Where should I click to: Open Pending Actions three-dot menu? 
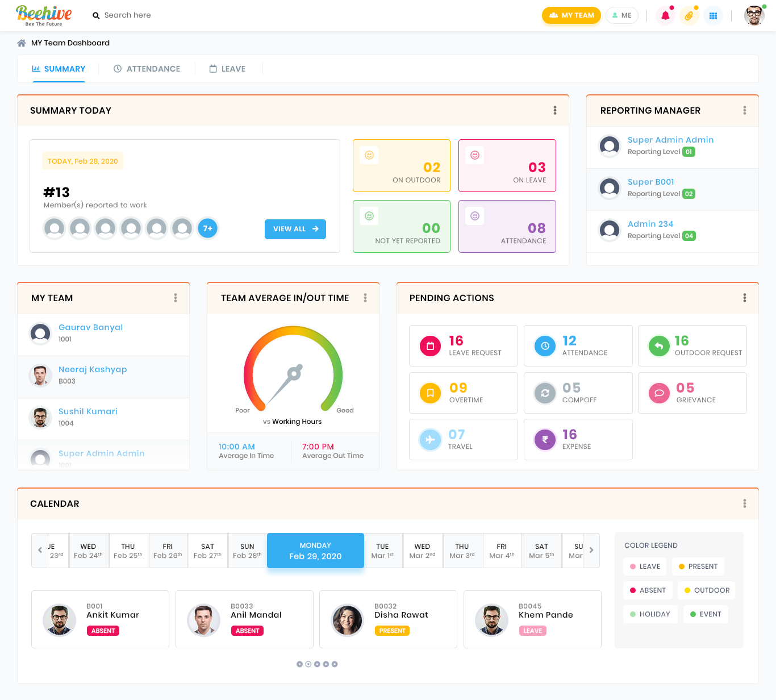(x=745, y=298)
